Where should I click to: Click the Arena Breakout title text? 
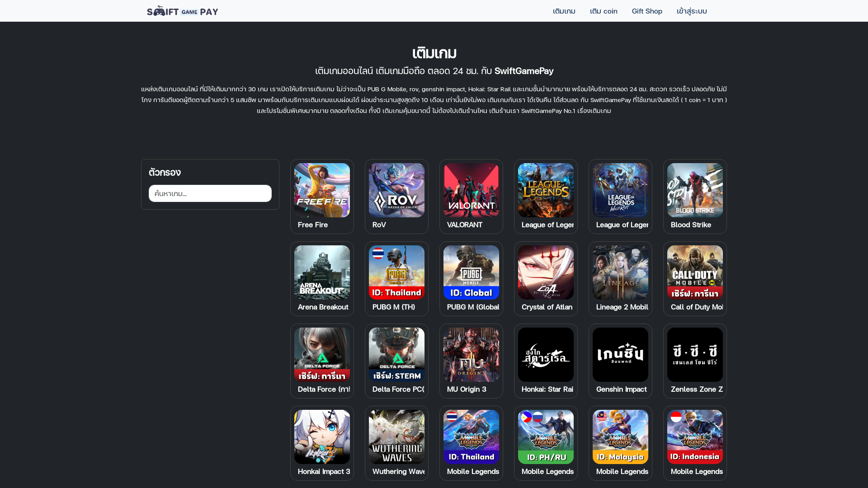point(323,307)
